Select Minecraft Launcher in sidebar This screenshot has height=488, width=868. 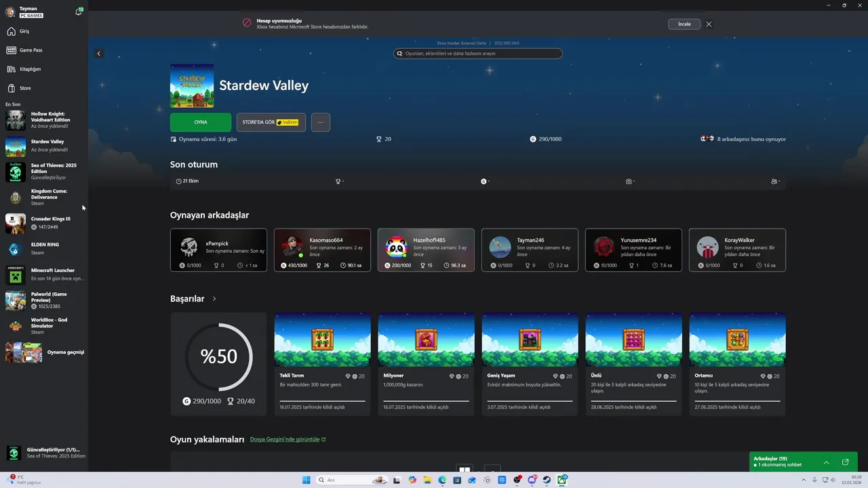(44, 274)
